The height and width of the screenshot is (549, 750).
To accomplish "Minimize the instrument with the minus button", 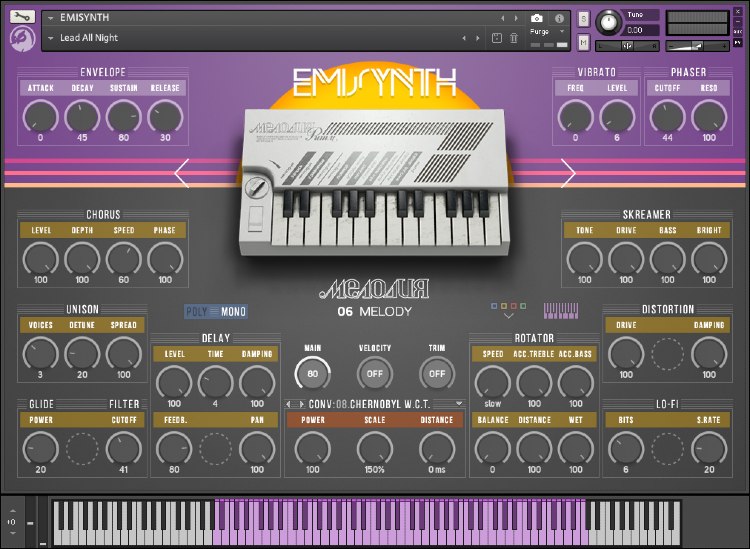I will (738, 21).
